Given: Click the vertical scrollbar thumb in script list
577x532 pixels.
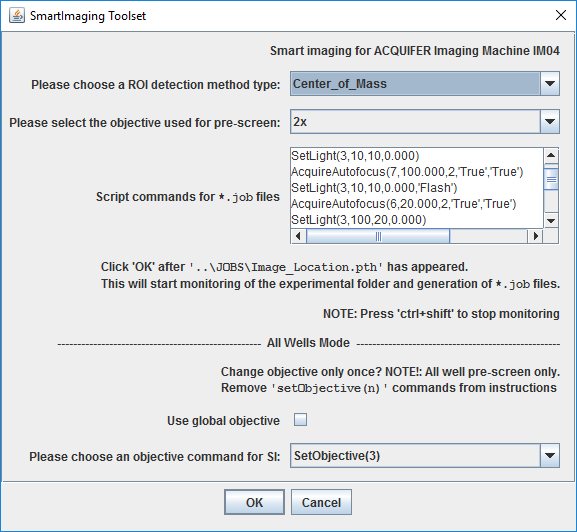Looking at the screenshot, I should (551, 179).
